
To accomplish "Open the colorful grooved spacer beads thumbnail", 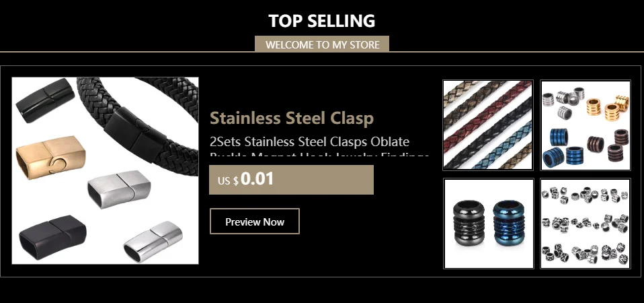I will pyautogui.click(x=585, y=125).
